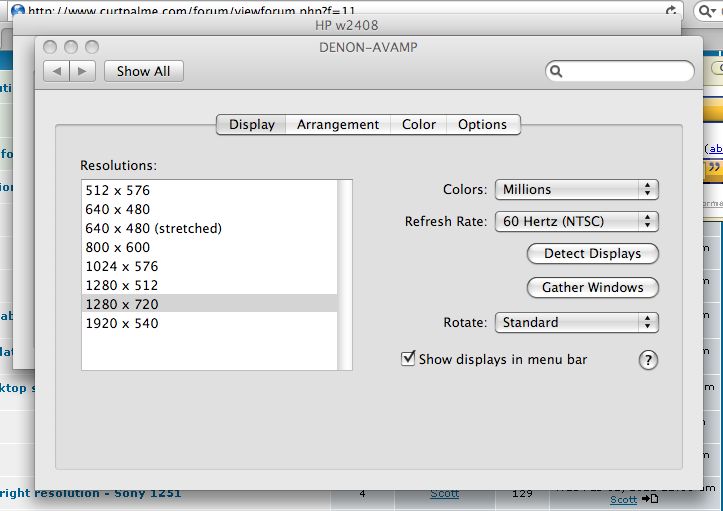Image resolution: width=723 pixels, height=511 pixels.
Task: Click the magnifying glass in search field
Action: point(556,71)
